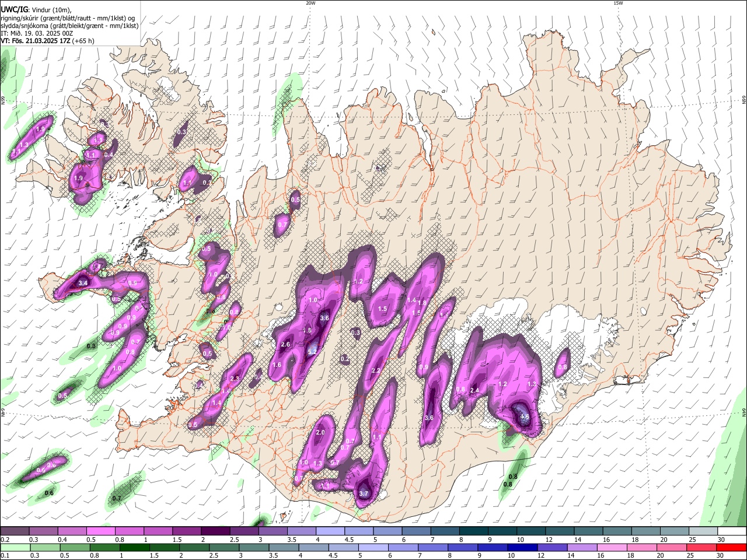This screenshot has width=747, height=560.
Task: Click the 2.4 precipitation value on the map
Action: pyautogui.click(x=474, y=390)
